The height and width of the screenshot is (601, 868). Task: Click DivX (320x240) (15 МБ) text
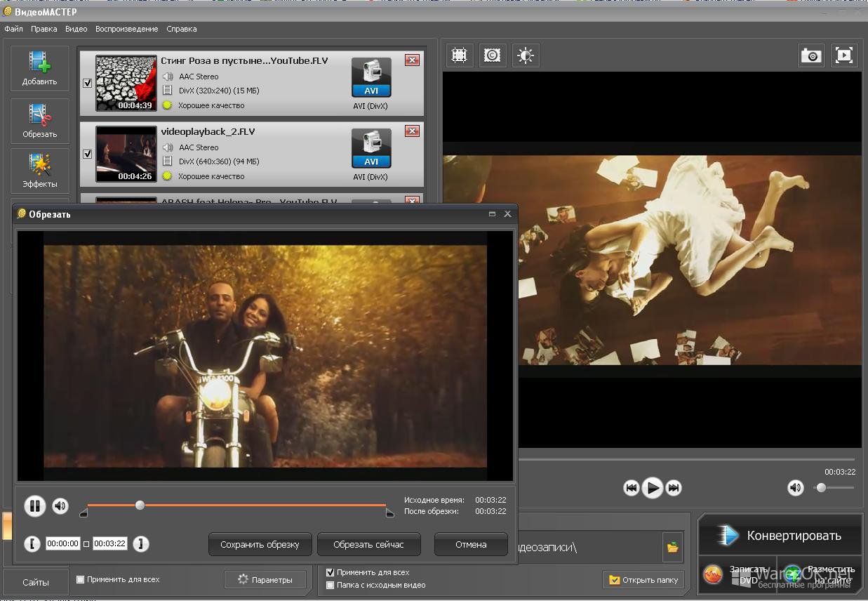pyautogui.click(x=219, y=91)
